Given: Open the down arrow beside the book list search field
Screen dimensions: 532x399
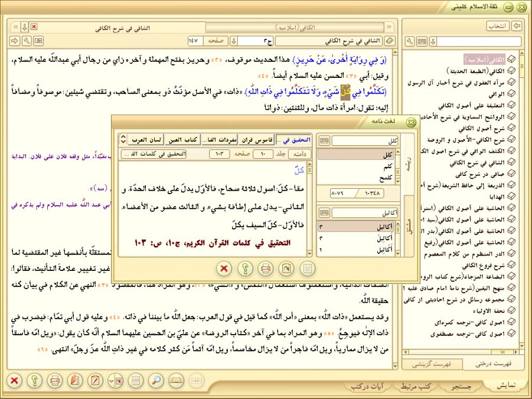Looking at the screenshot, I should click(433, 41).
